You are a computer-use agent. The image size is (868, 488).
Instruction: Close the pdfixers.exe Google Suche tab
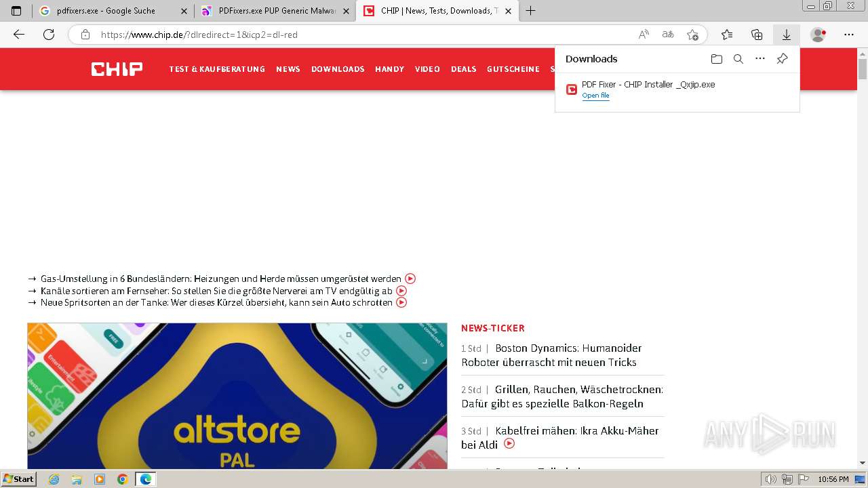[184, 11]
